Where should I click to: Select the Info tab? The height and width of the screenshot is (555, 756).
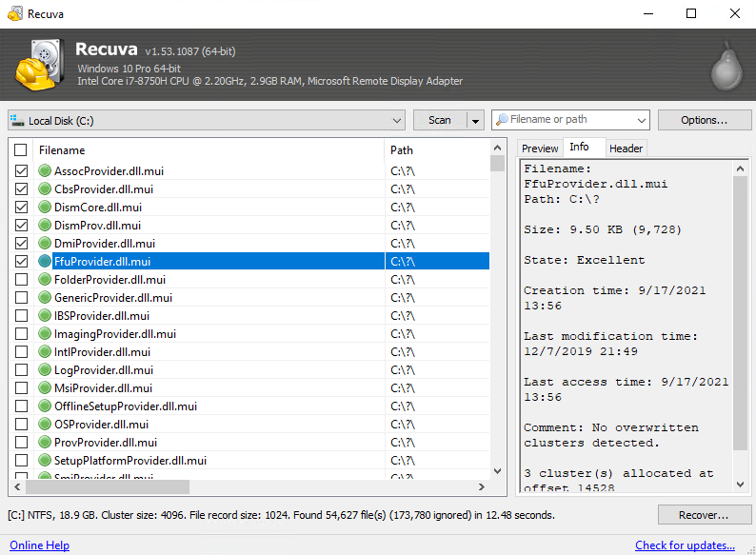[579, 147]
